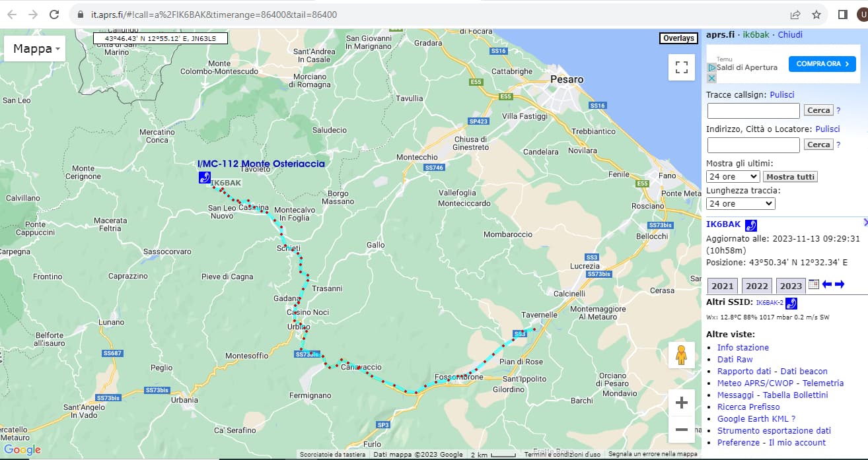Reload the page in browser

coord(54,15)
